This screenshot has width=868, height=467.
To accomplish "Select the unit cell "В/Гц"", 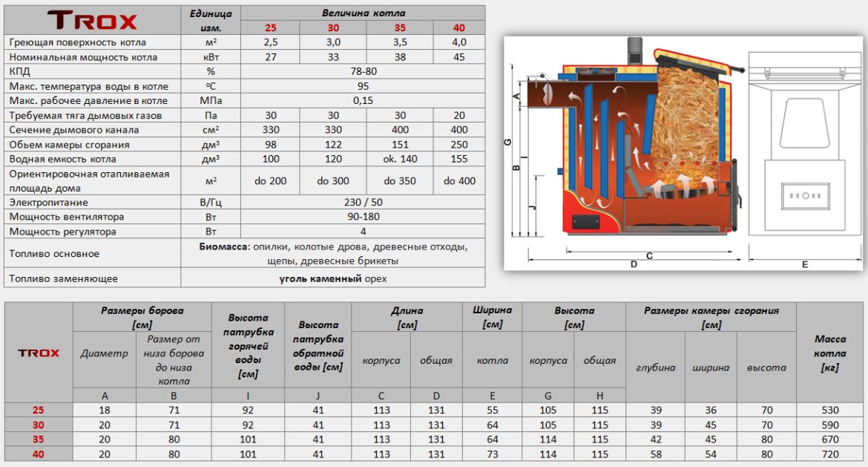I will (211, 202).
